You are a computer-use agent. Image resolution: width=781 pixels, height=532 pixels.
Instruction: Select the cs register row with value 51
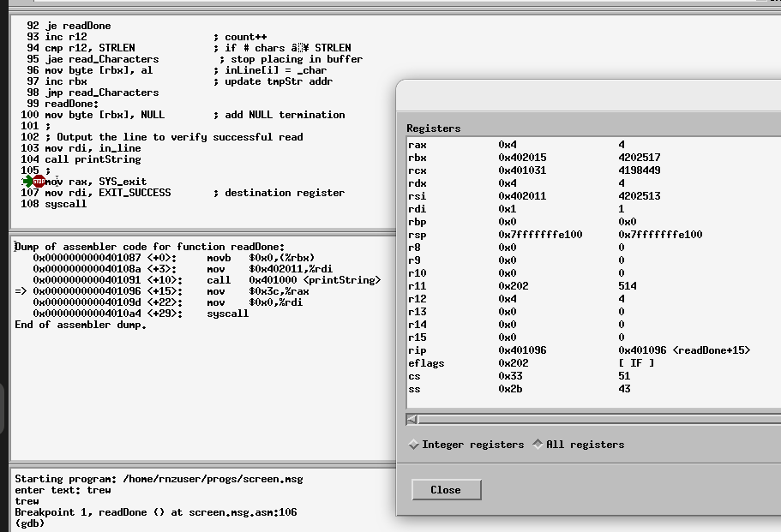point(594,377)
